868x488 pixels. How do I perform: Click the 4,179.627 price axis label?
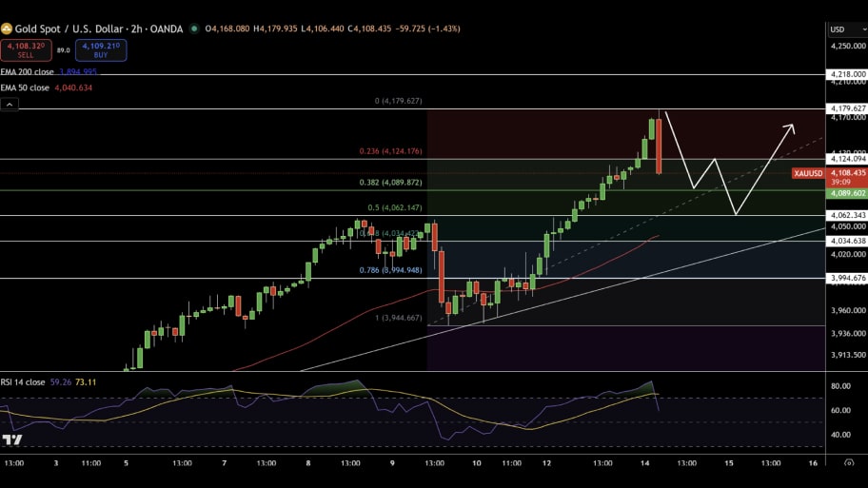[x=847, y=108]
